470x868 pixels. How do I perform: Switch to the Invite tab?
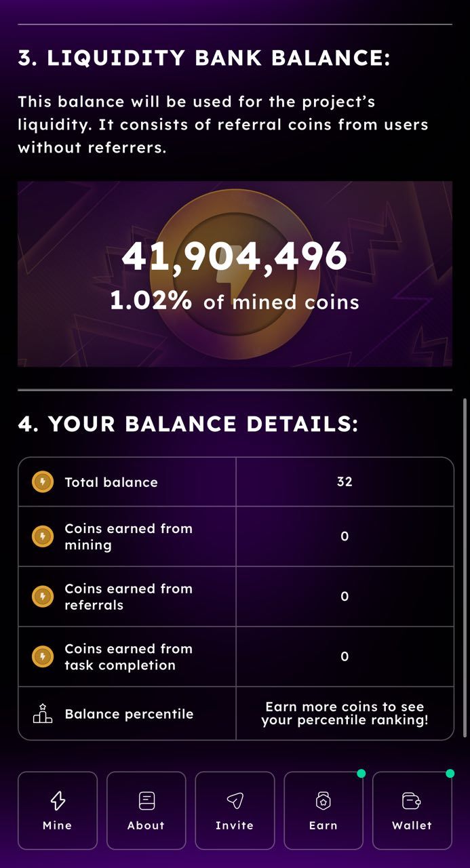click(235, 810)
